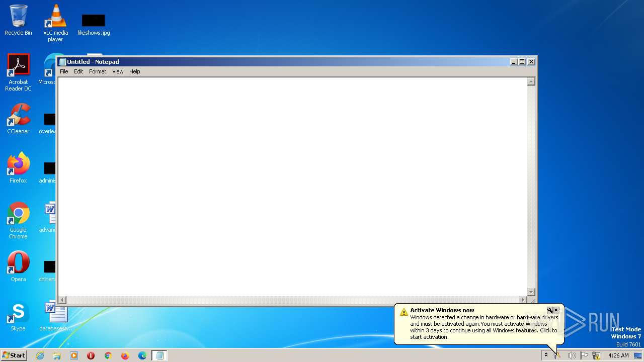The image size is (644, 362).
Task: Select the Opera desktop shortcut
Action: click(18, 266)
